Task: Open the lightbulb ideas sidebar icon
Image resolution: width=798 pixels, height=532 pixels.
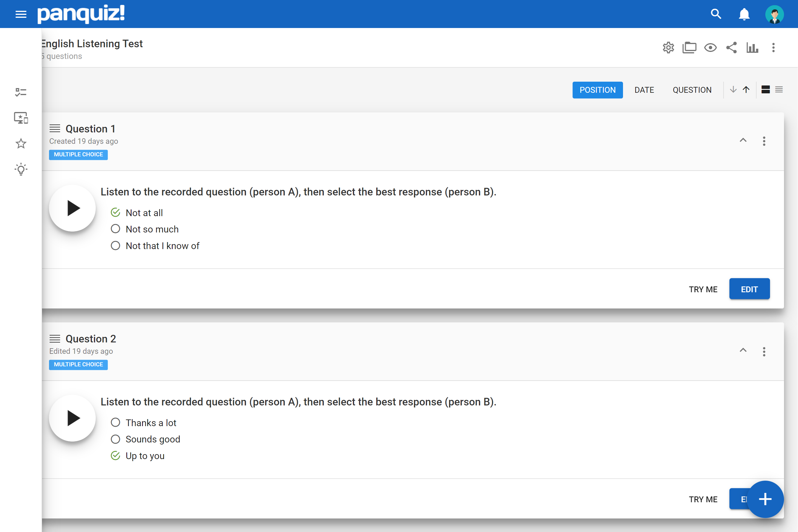Action: [21, 169]
